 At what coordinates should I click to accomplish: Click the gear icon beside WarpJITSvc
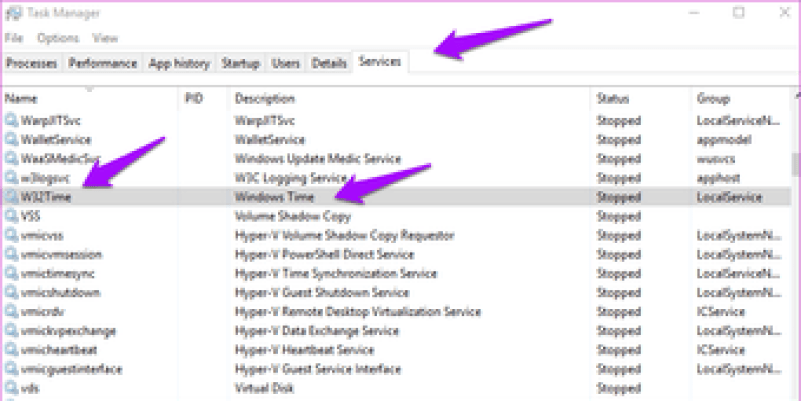(x=12, y=121)
